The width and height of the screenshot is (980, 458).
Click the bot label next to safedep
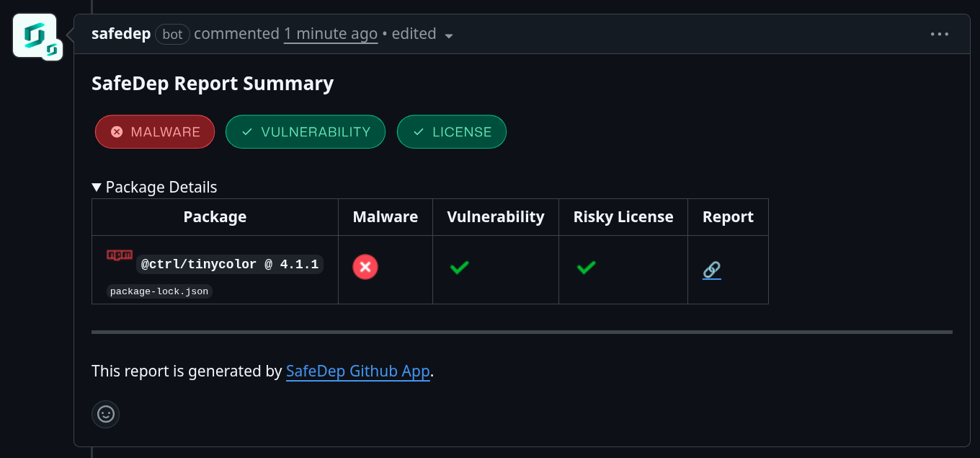click(x=172, y=34)
